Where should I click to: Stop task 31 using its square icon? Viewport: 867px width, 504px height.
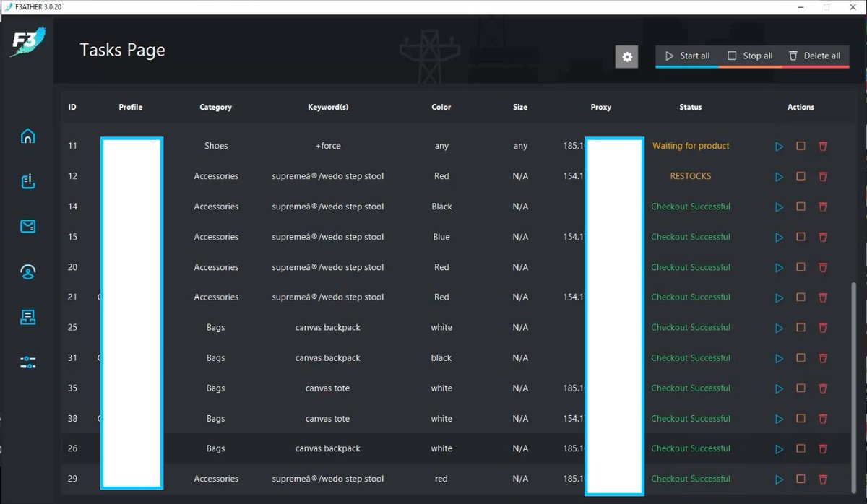(801, 358)
